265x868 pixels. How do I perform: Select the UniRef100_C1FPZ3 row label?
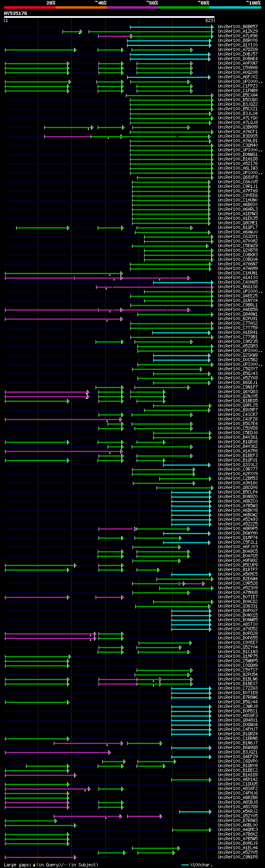coord(238,86)
